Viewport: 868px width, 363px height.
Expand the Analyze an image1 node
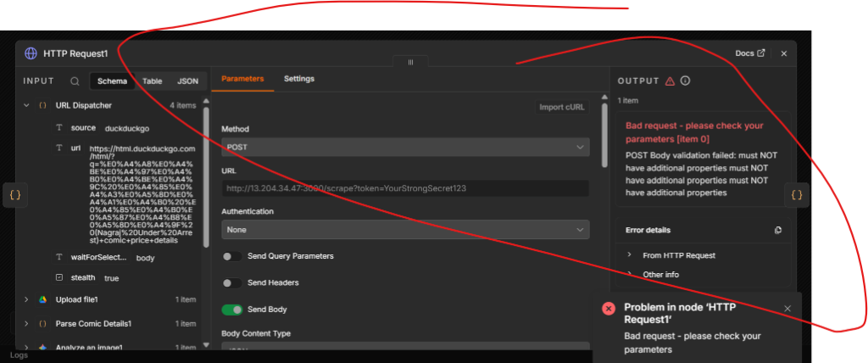pos(26,348)
